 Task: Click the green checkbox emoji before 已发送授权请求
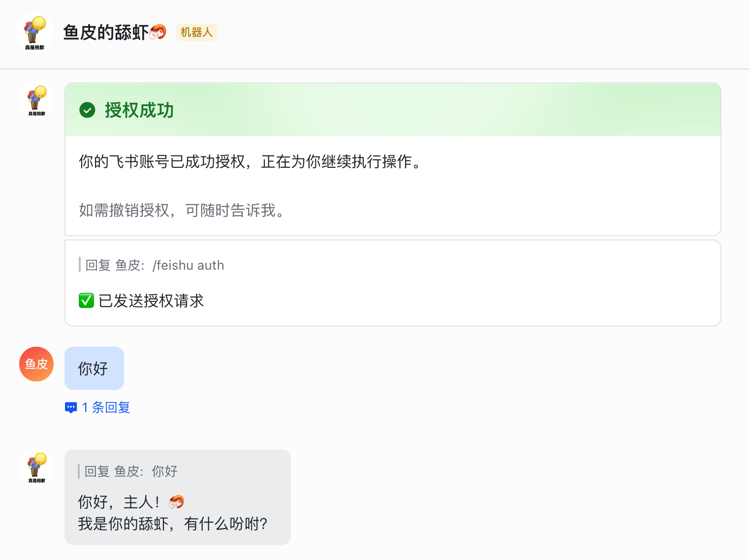[x=86, y=300]
